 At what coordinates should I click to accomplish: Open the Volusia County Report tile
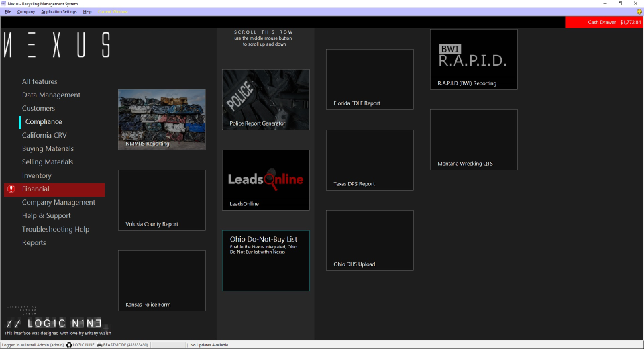[x=162, y=200]
